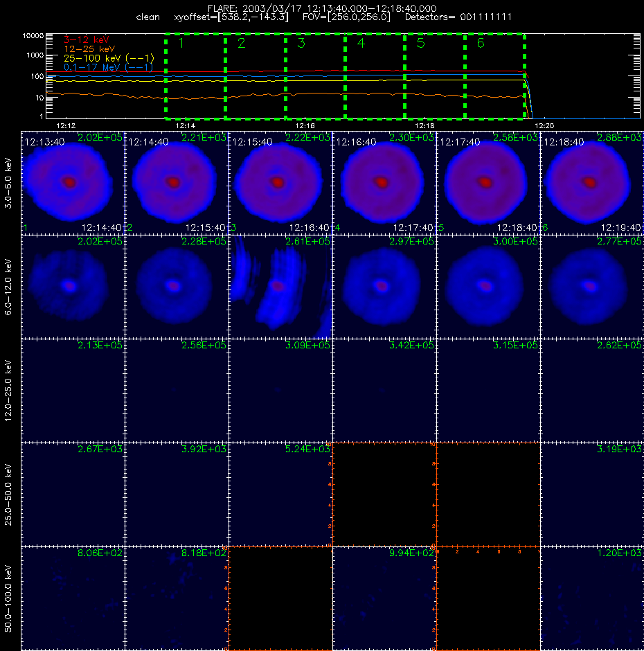Click the red 3-12 keV legend entry
644x651 pixels.
coord(87,40)
